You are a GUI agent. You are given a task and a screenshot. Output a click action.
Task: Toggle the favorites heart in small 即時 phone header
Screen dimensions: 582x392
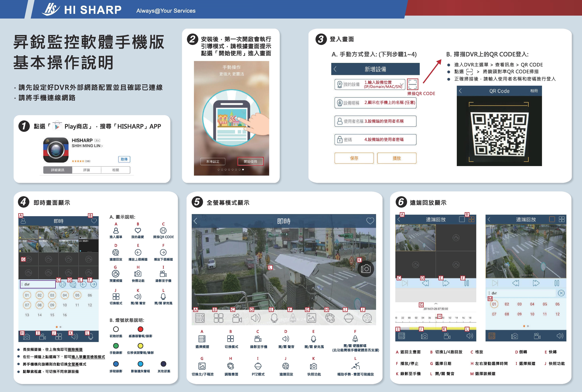tap(94, 221)
